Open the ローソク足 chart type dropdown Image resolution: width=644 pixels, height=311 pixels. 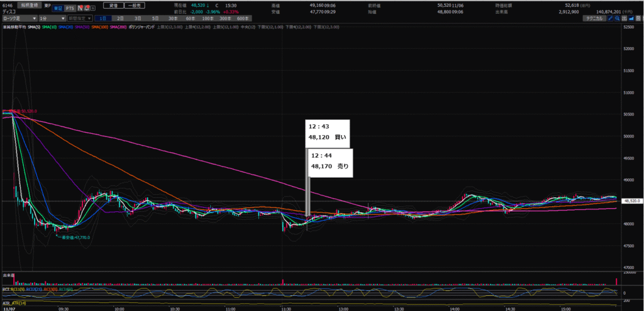tap(18, 19)
